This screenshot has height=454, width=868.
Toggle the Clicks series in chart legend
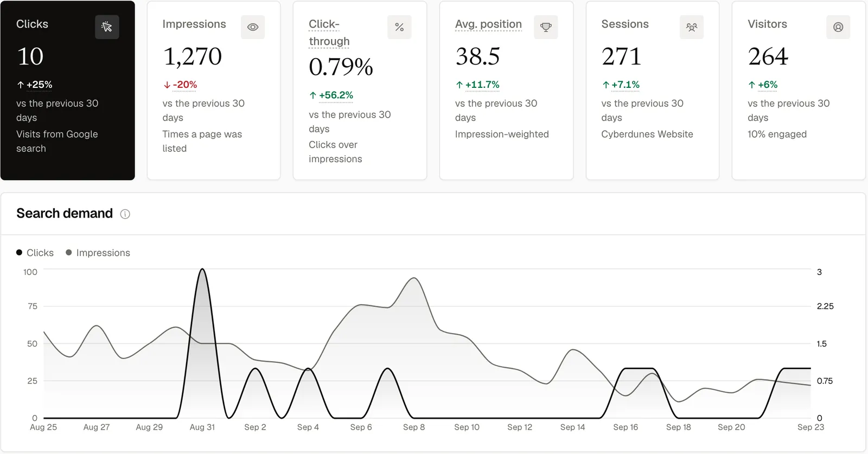tap(35, 253)
